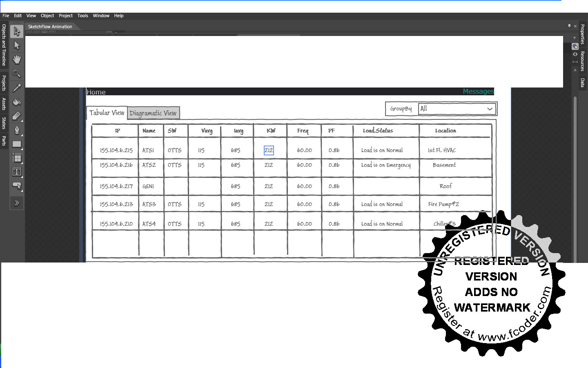Switch to XAML code view icon

click(575, 54)
